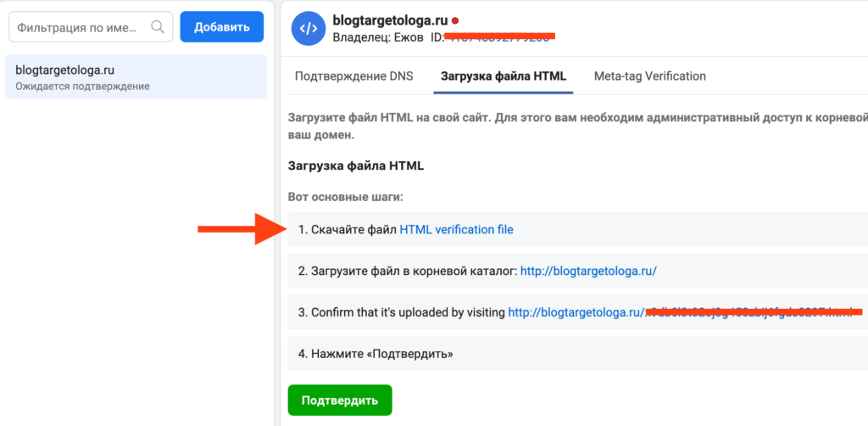868x426 pixels.
Task: Switch to the Подтверждение DNS tab
Action: coord(353,76)
